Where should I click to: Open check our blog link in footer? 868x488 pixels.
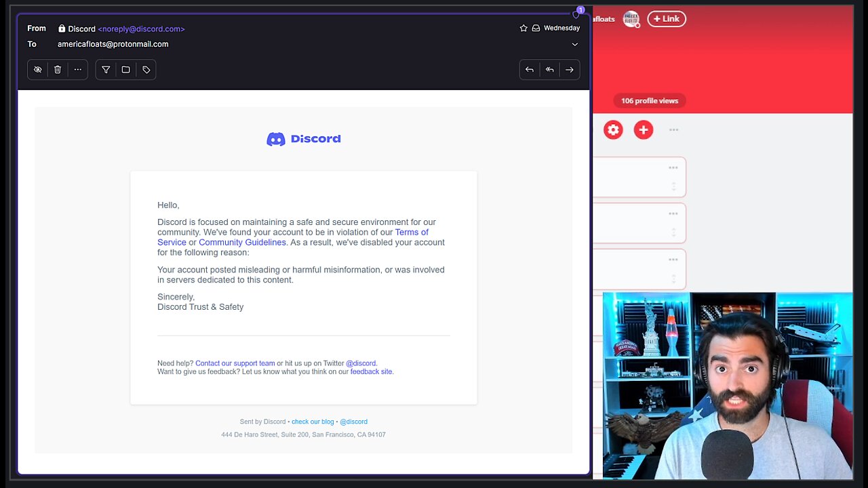tap(313, 422)
